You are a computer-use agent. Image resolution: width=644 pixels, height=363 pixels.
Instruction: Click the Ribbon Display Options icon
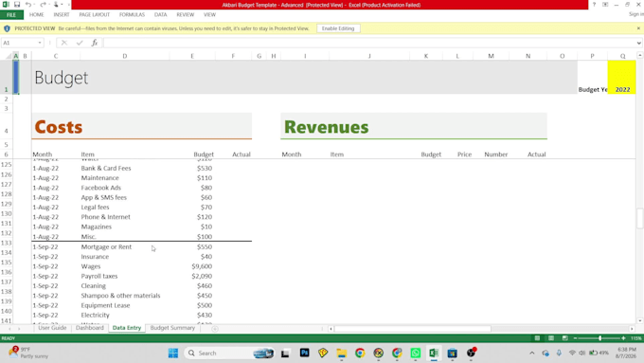(605, 5)
